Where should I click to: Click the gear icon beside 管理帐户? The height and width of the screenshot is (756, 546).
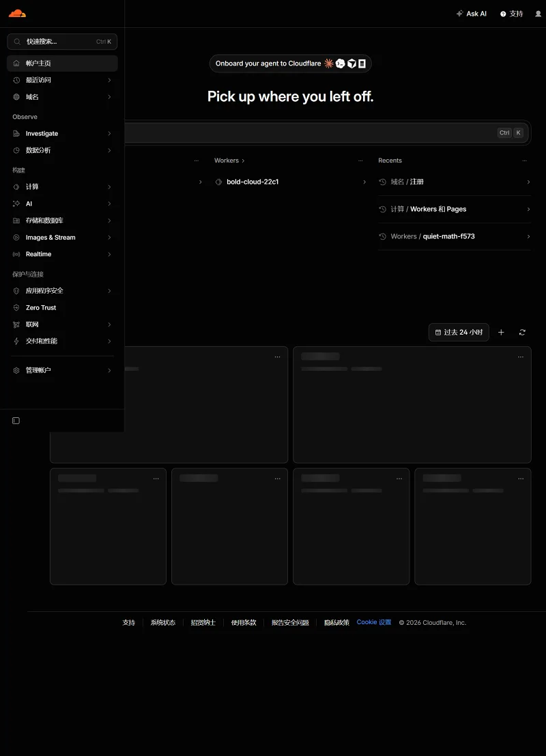click(16, 370)
